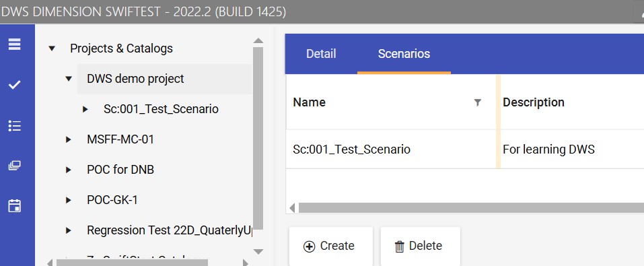Select the Scenarios tab
Screen dimensions: 644x266
click(404, 53)
